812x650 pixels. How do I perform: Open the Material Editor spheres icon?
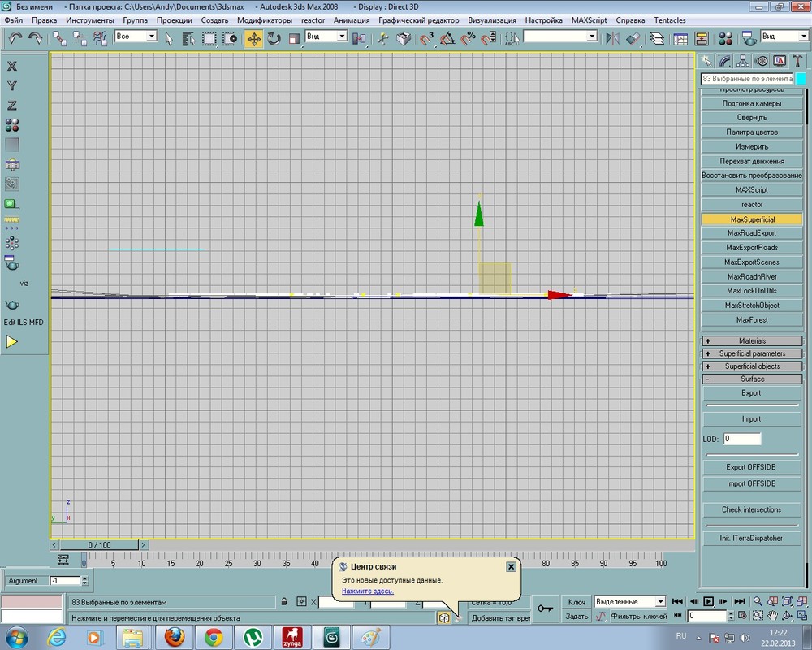pos(725,38)
